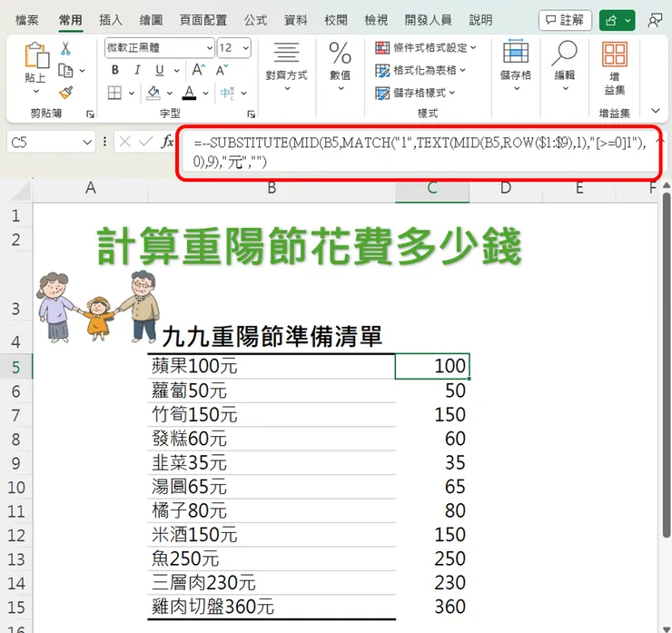Switch to the 繪圖 tab
The image size is (672, 633).
tap(151, 20)
